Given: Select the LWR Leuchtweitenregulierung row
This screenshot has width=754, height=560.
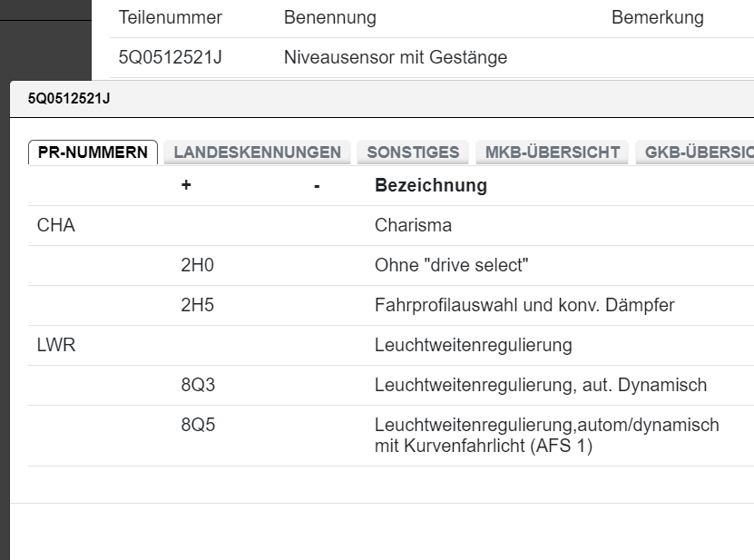Looking at the screenshot, I should tap(272, 345).
